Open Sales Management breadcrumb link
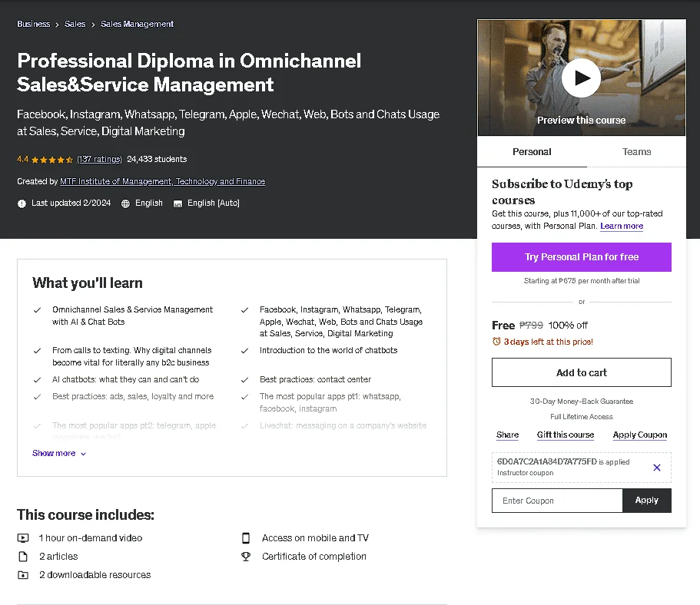 pyautogui.click(x=137, y=24)
